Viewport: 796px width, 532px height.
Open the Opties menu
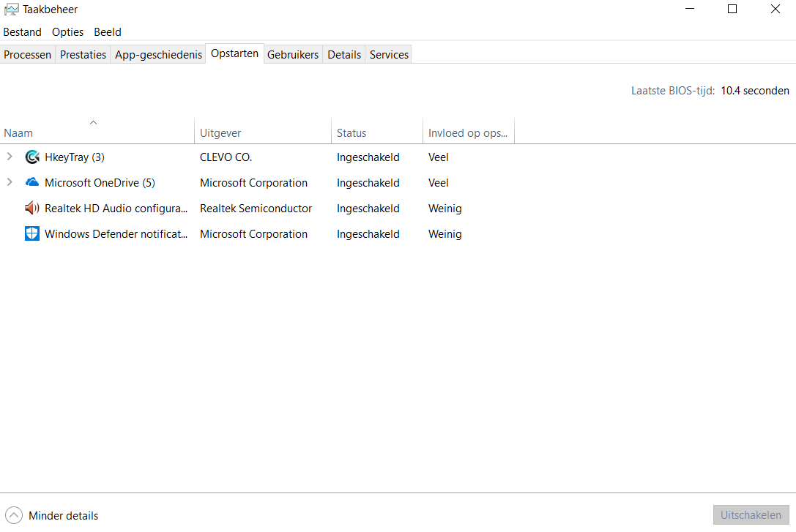point(67,32)
